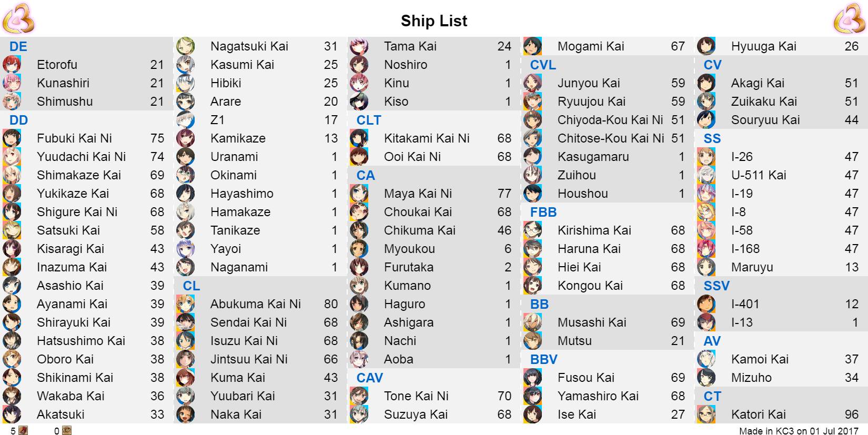This screenshot has height=435, width=868.
Task: Select the I-401 submarine thumbnail
Action: pos(706,304)
